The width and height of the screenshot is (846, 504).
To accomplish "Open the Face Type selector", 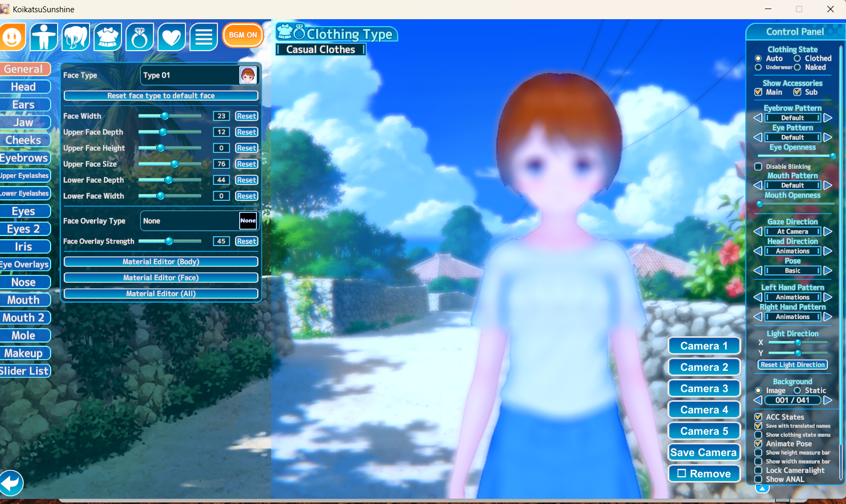I will 199,75.
